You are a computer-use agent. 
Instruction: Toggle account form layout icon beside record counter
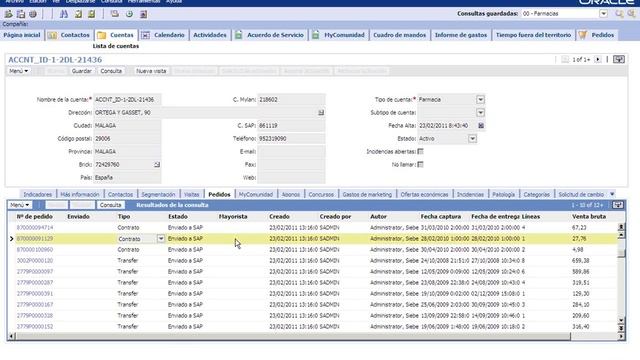coord(619,60)
